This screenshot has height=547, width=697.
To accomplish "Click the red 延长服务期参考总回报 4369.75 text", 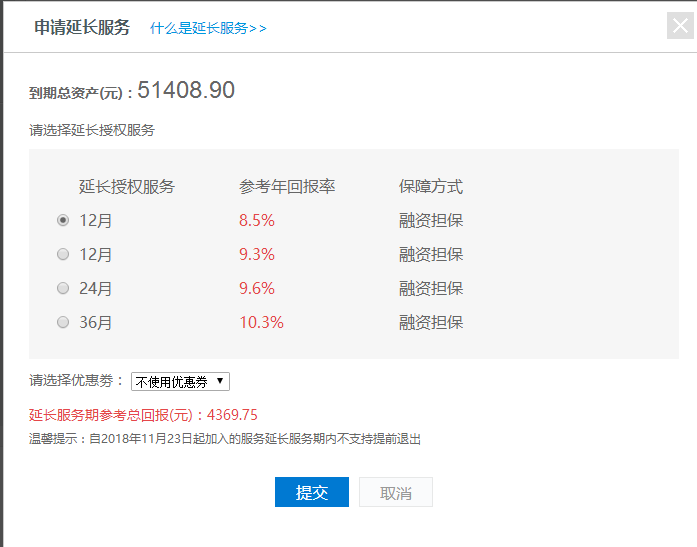I will coord(143,415).
